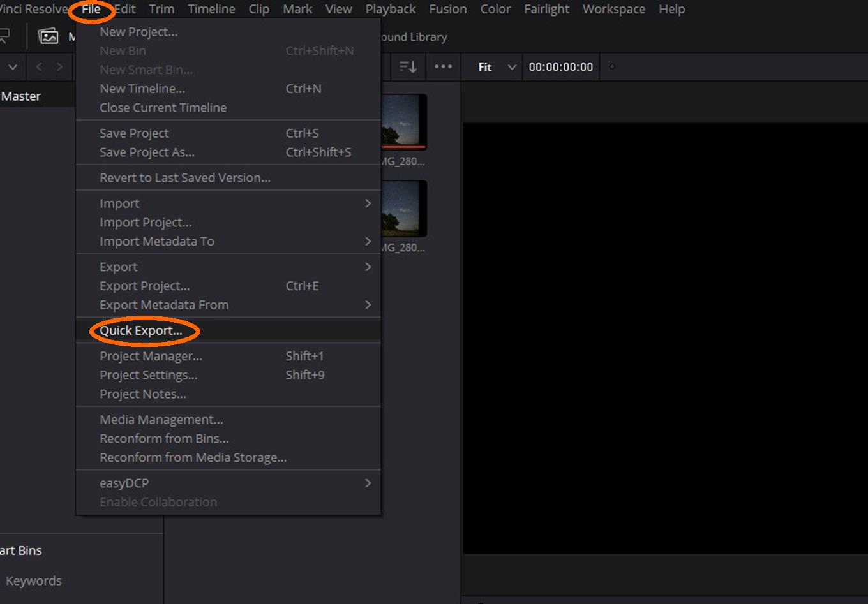Screen dimensions: 868x604
Task: Expand the Export submenu arrow
Action: (368, 267)
